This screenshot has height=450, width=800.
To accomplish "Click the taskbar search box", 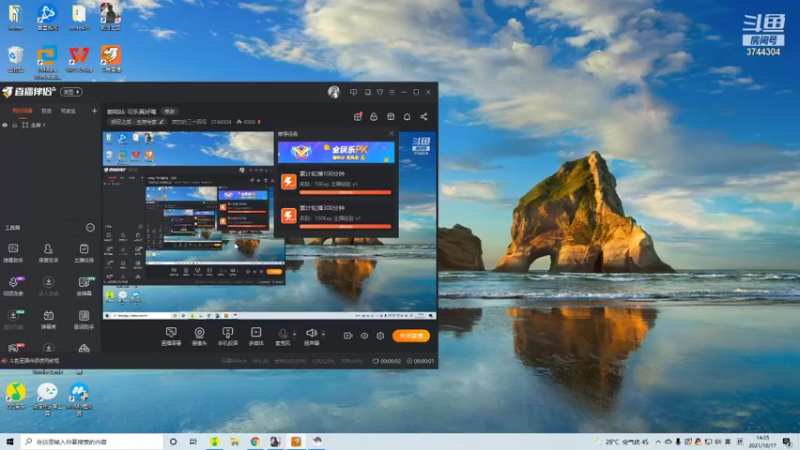I will click(92, 441).
